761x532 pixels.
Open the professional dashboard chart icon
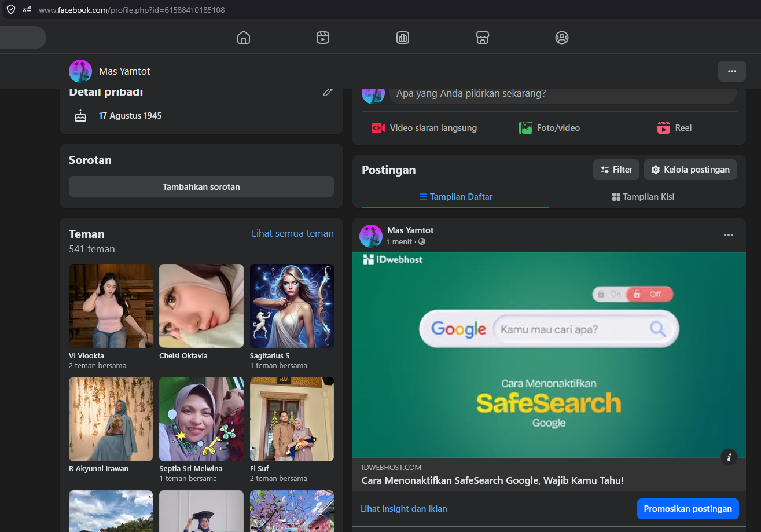coord(403,38)
